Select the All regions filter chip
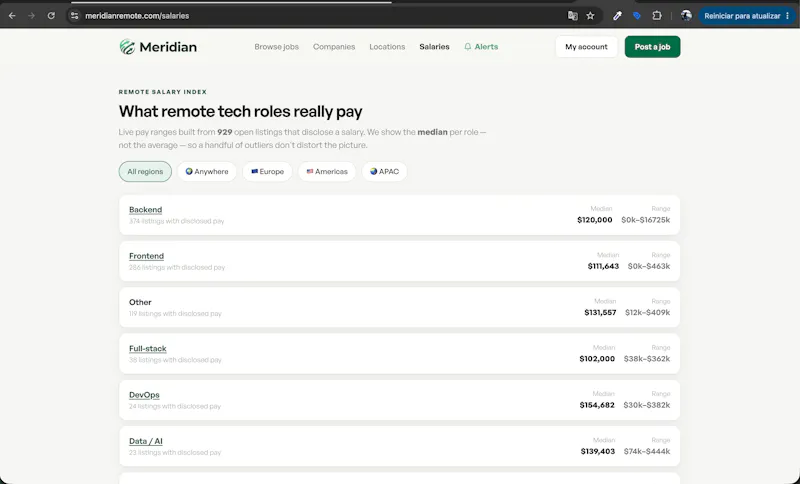Screen dimensions: 800x484 [145, 172]
